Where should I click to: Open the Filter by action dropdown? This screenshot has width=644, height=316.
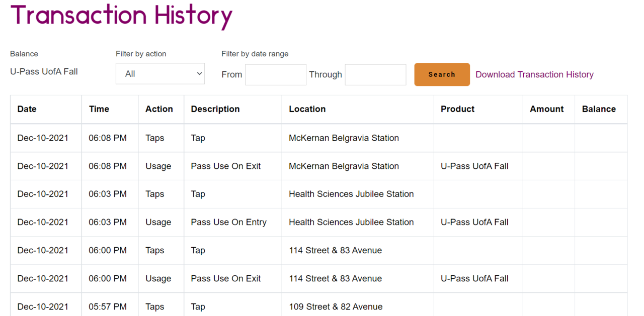point(160,74)
